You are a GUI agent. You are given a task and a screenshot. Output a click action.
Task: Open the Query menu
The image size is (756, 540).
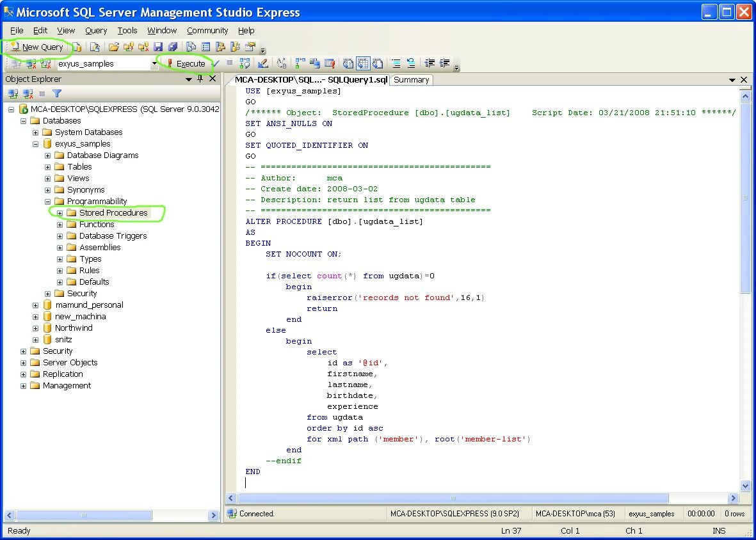coord(96,30)
